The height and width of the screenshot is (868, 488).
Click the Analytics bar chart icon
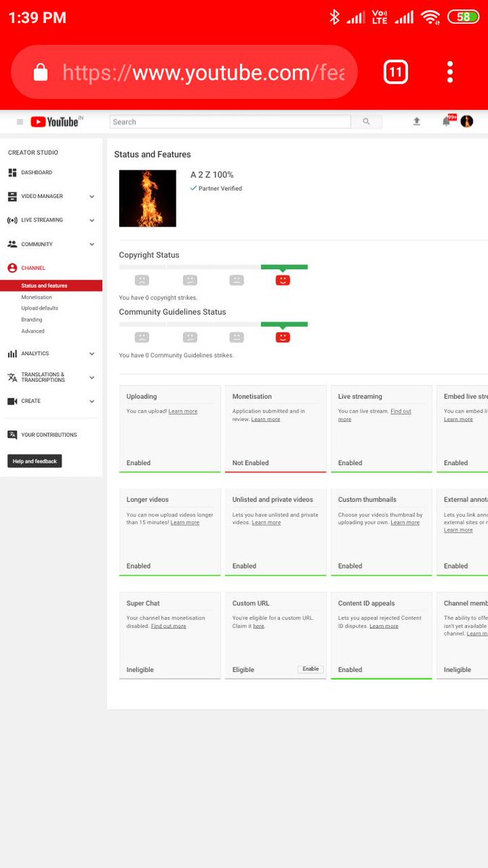[x=12, y=354]
